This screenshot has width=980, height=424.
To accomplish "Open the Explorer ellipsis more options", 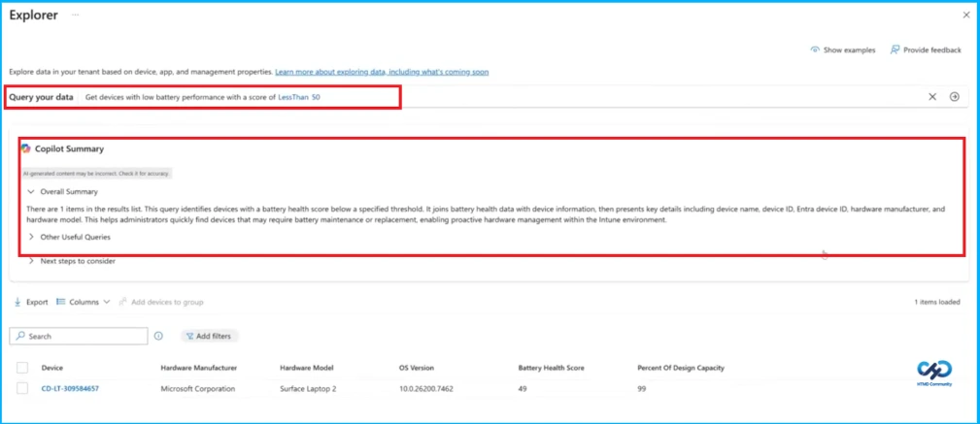I will (75, 15).
